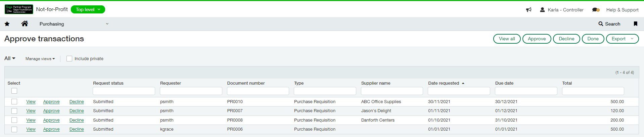Screen dimensions: 644x137
Task: Approve requisition PR0007
Action: pyautogui.click(x=51, y=111)
